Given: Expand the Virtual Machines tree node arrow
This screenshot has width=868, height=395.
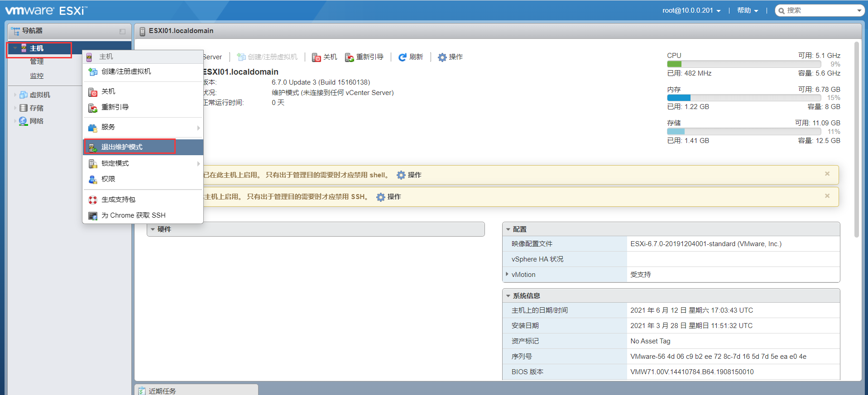Looking at the screenshot, I should coord(15,95).
